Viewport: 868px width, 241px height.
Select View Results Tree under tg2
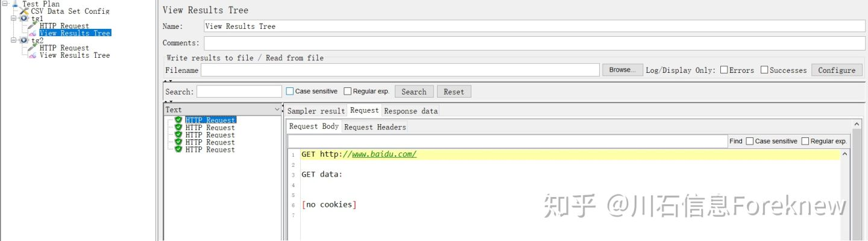click(75, 55)
